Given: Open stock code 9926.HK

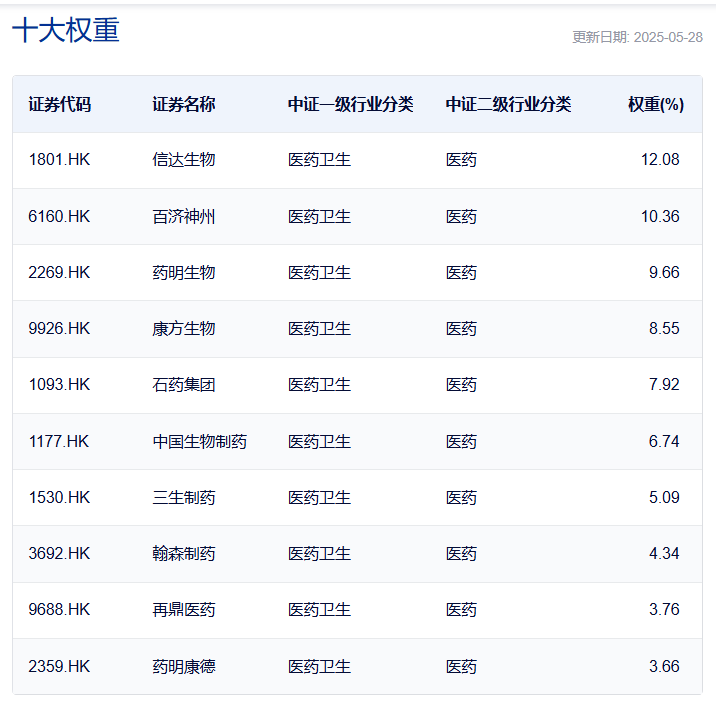Looking at the screenshot, I should [59, 328].
